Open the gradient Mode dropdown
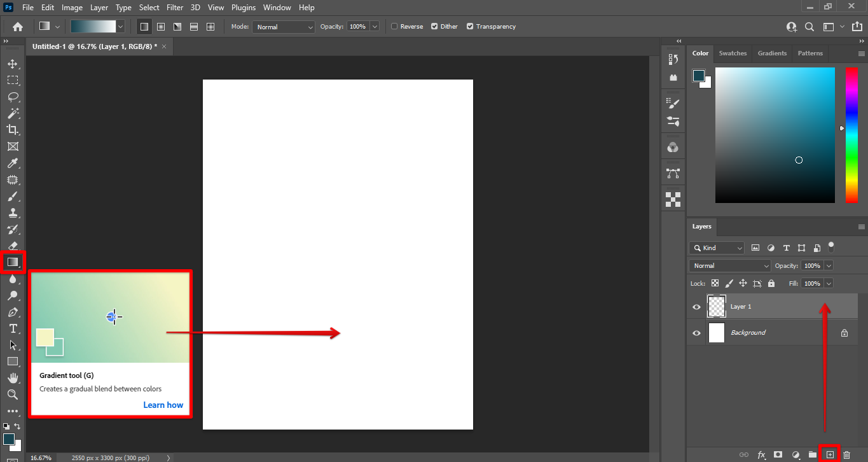Viewport: 868px width, 462px height. (x=284, y=27)
